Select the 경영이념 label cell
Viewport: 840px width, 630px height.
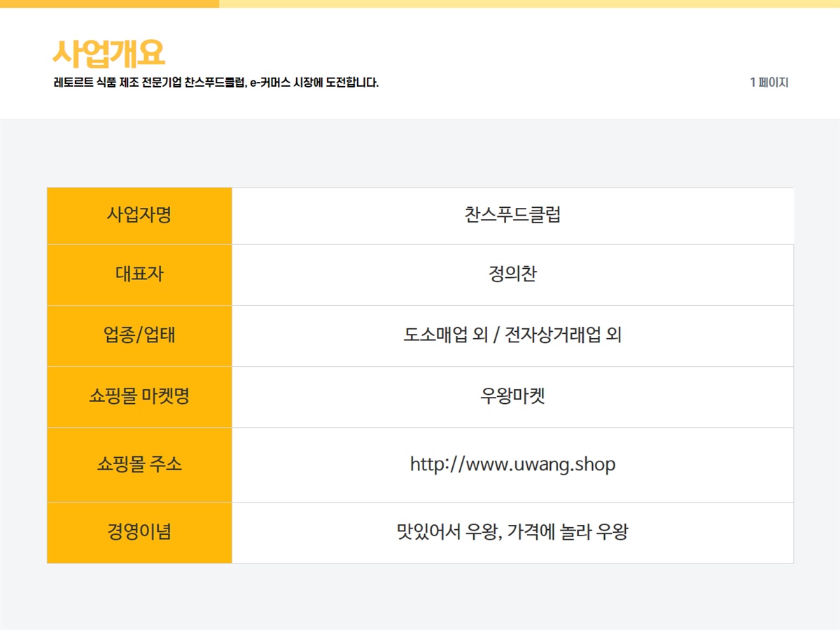pos(139,533)
